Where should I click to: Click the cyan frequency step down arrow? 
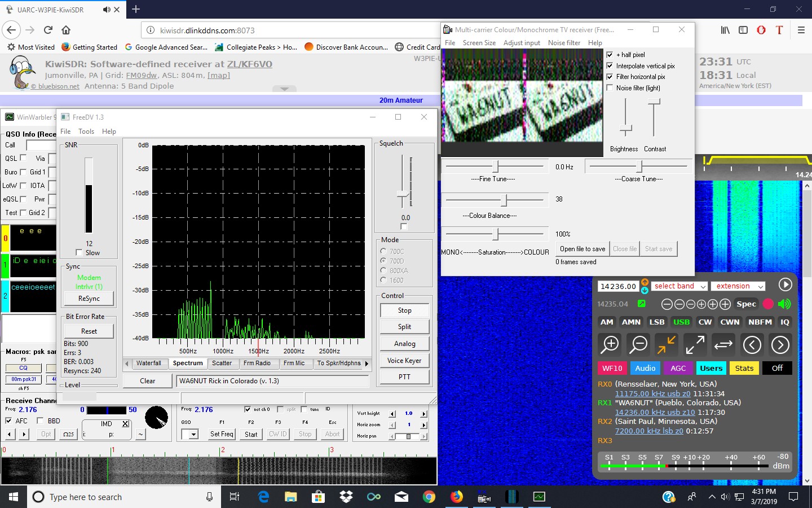click(645, 290)
